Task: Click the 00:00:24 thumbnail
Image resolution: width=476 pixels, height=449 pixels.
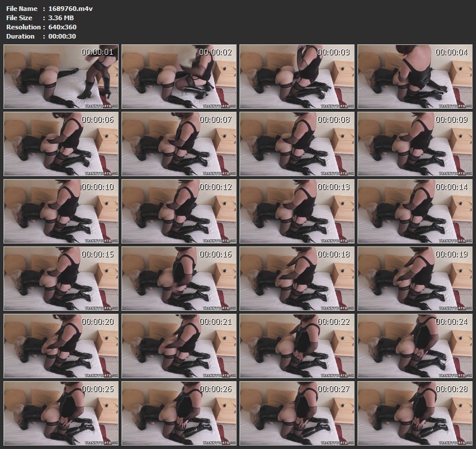Action: click(414, 346)
